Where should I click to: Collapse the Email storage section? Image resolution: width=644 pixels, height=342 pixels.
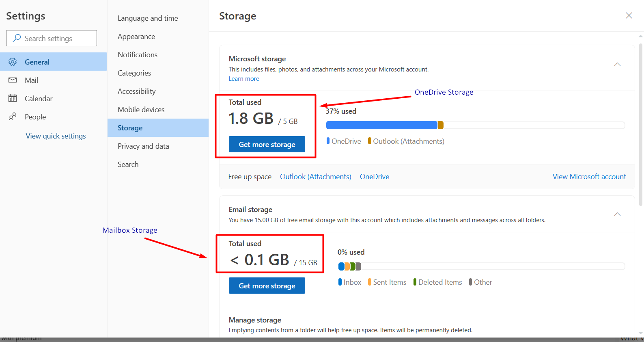point(617,214)
